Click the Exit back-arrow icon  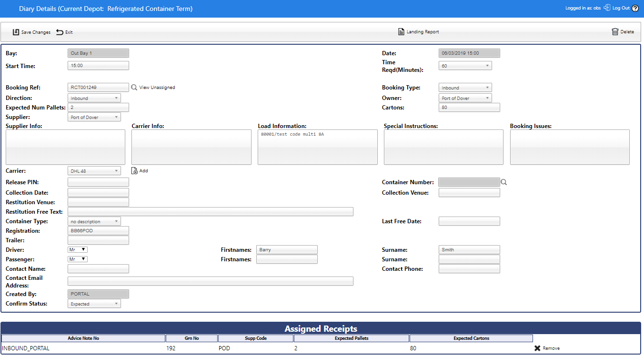(60, 32)
